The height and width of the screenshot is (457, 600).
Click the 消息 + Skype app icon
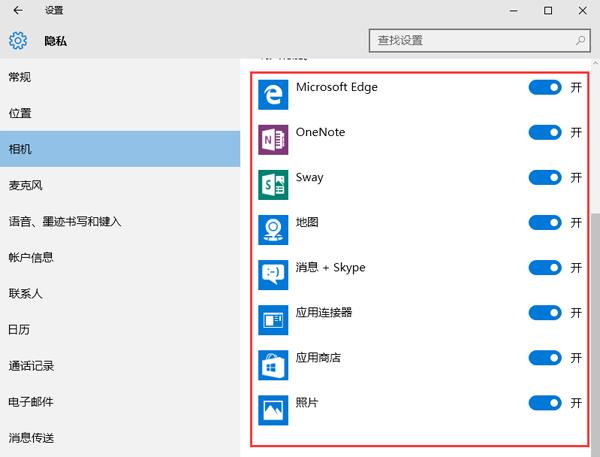click(x=272, y=273)
